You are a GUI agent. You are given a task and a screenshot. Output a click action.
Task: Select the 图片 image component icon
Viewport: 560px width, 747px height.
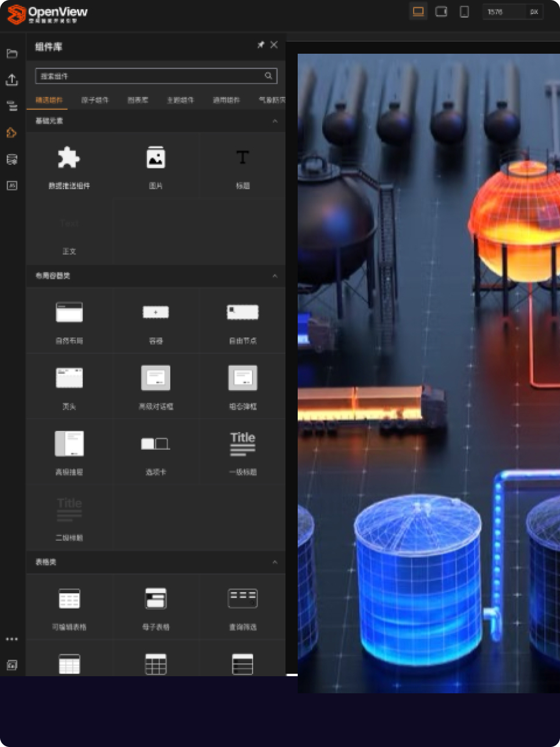click(x=156, y=158)
